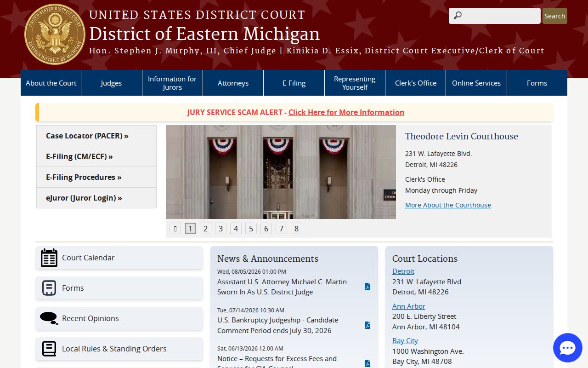
Task: Go to slideshow slide 2
Action: pyautogui.click(x=206, y=229)
